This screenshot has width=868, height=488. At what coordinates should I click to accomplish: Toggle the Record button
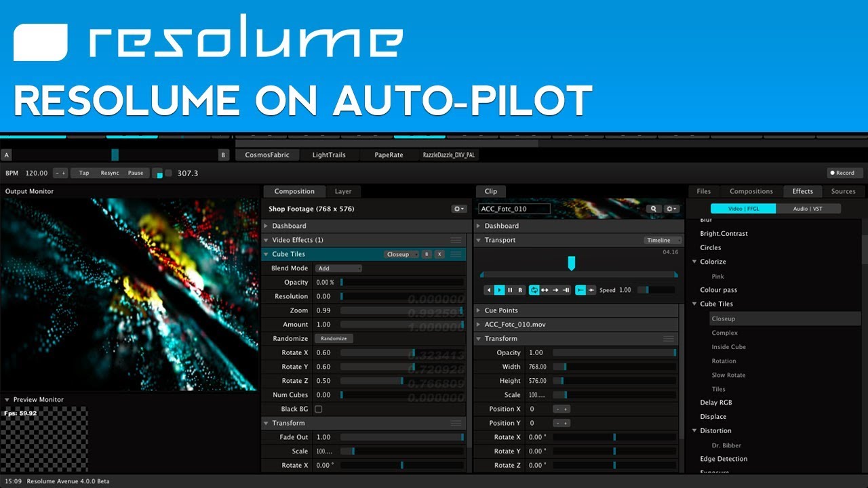pos(845,173)
